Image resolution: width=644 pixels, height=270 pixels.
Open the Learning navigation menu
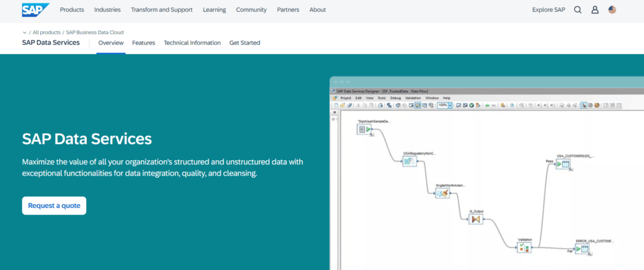214,10
